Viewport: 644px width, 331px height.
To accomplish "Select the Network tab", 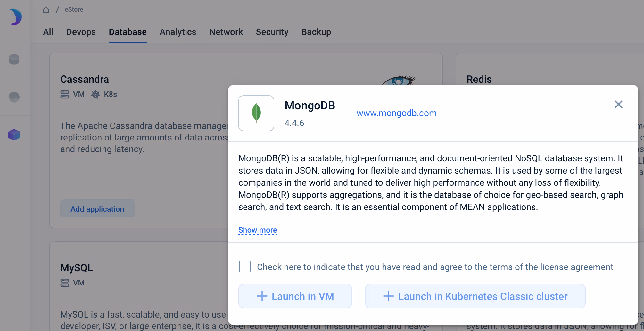I will [226, 32].
